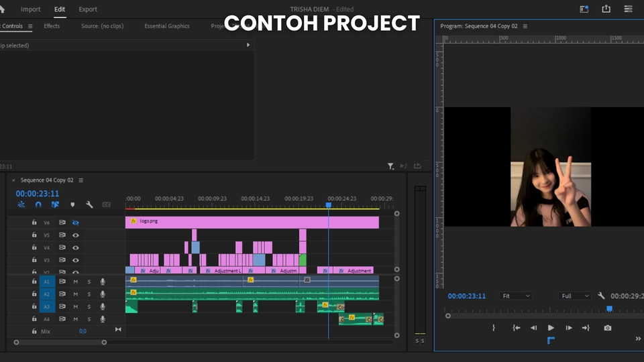Toggle target for audio track A1

pos(47,282)
